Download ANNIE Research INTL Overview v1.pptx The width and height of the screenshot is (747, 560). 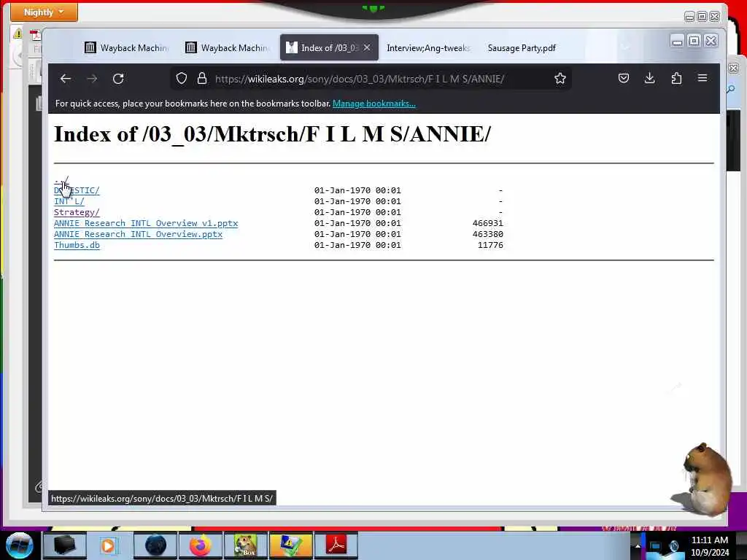point(146,223)
